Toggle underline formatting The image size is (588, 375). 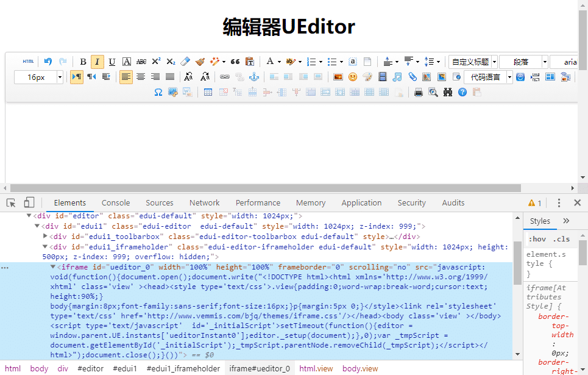[x=112, y=62]
